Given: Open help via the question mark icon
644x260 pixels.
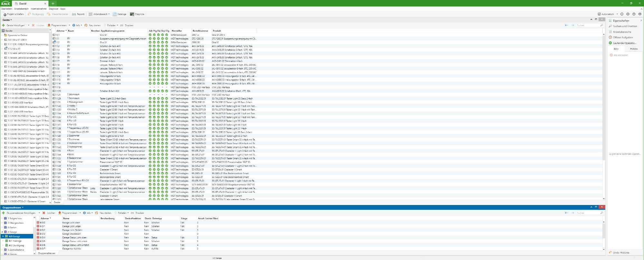Looking at the screenshot, I should pyautogui.click(x=634, y=14).
